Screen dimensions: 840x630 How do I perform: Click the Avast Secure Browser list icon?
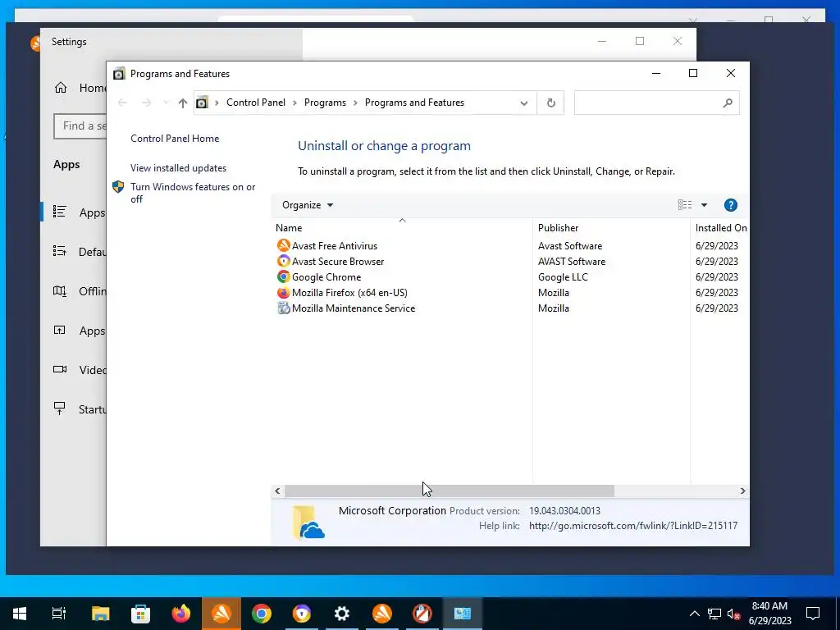pos(283,262)
